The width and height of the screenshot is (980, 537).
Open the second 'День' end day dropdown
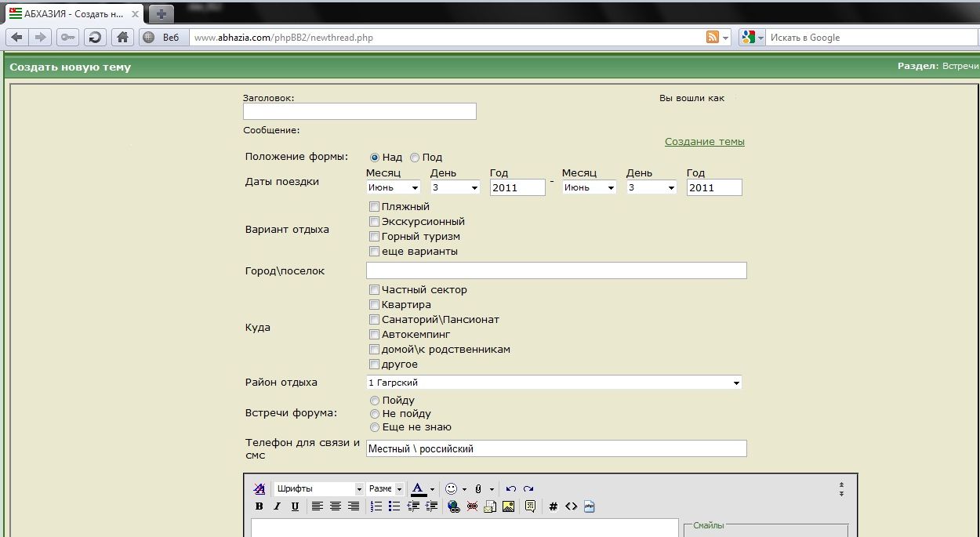pyautogui.click(x=652, y=187)
